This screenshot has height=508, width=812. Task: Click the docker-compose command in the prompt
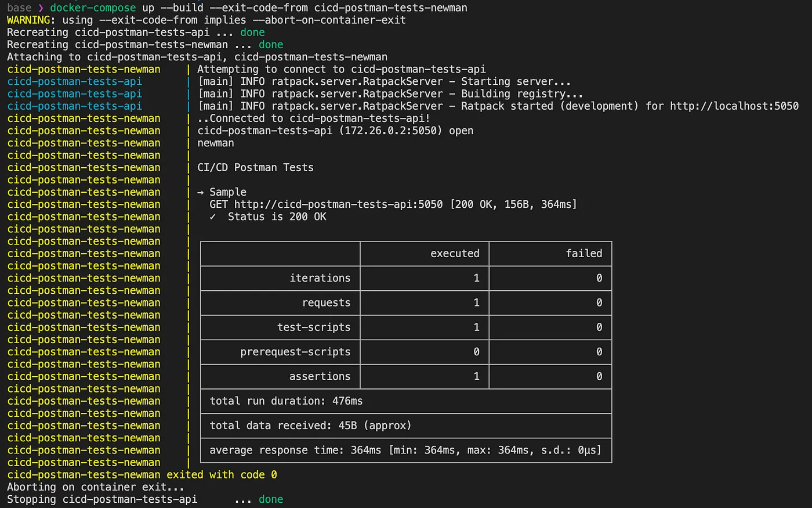tap(93, 8)
